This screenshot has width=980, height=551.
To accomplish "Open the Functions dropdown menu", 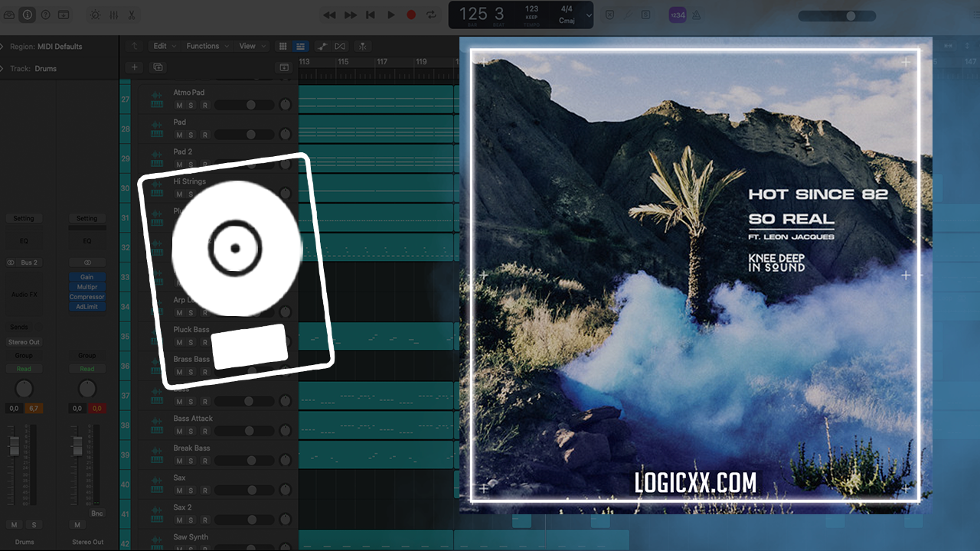I will pyautogui.click(x=207, y=46).
